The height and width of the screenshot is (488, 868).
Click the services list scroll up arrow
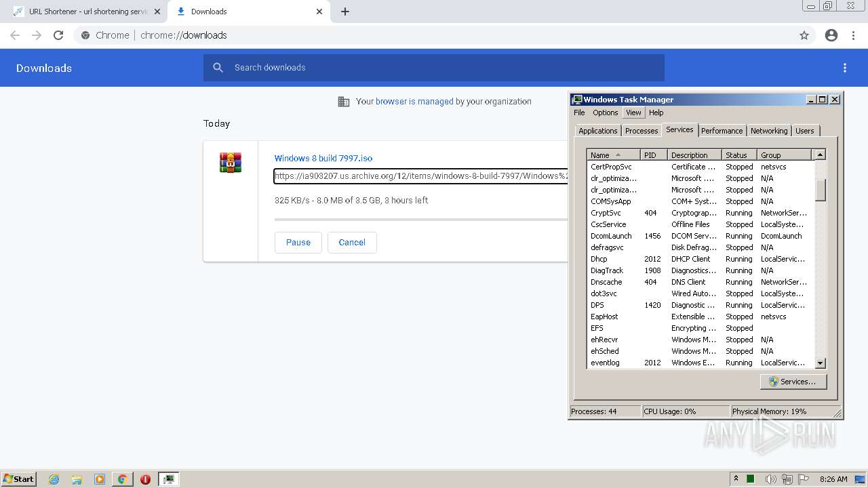820,155
